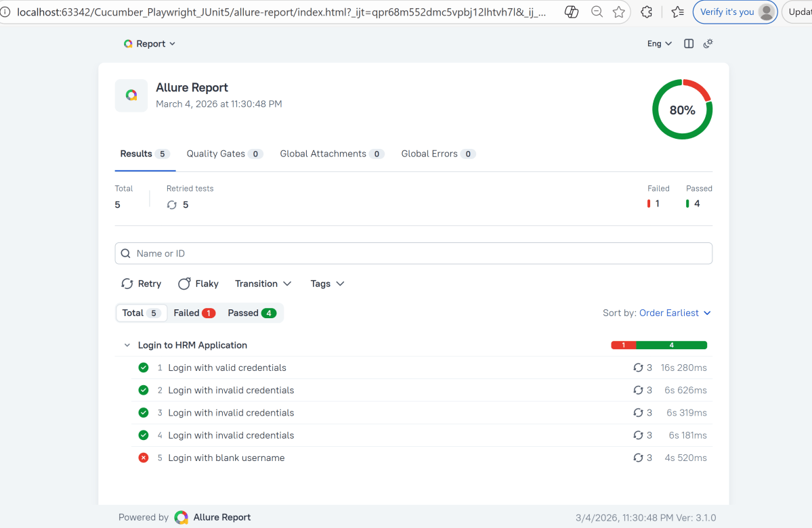The height and width of the screenshot is (528, 812).
Task: Collapse the Login to HRM Application suite
Action: pyautogui.click(x=127, y=345)
